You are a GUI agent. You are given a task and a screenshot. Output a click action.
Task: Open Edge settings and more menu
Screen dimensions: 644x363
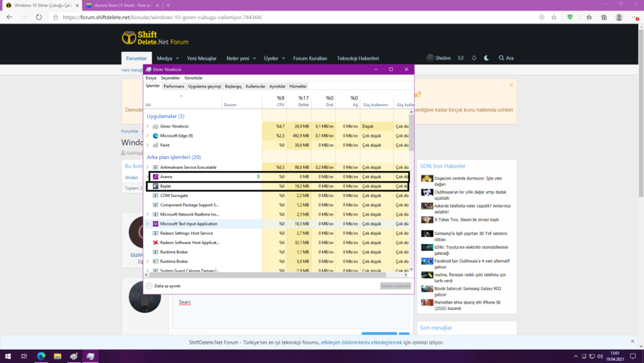(x=635, y=17)
